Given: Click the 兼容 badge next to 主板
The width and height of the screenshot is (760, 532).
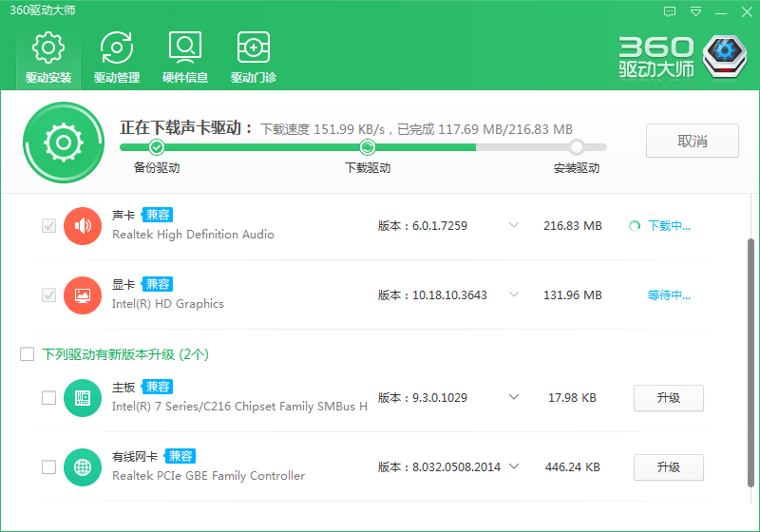Looking at the screenshot, I should [158, 387].
